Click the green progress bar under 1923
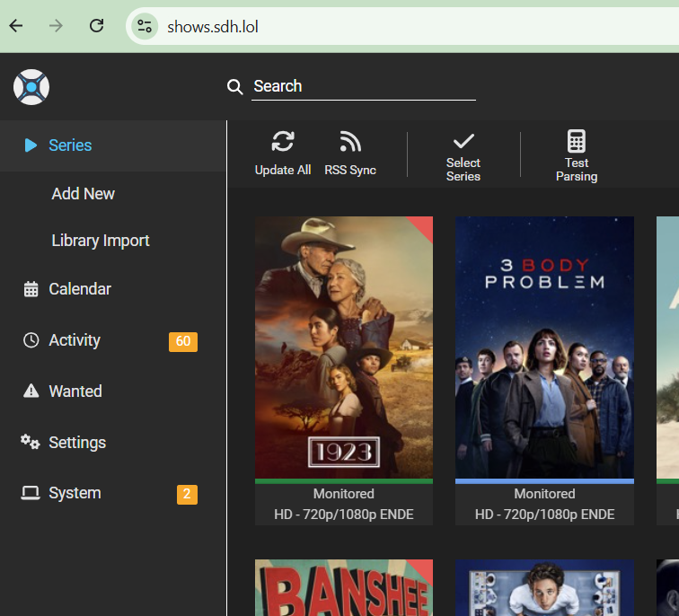 (x=344, y=481)
